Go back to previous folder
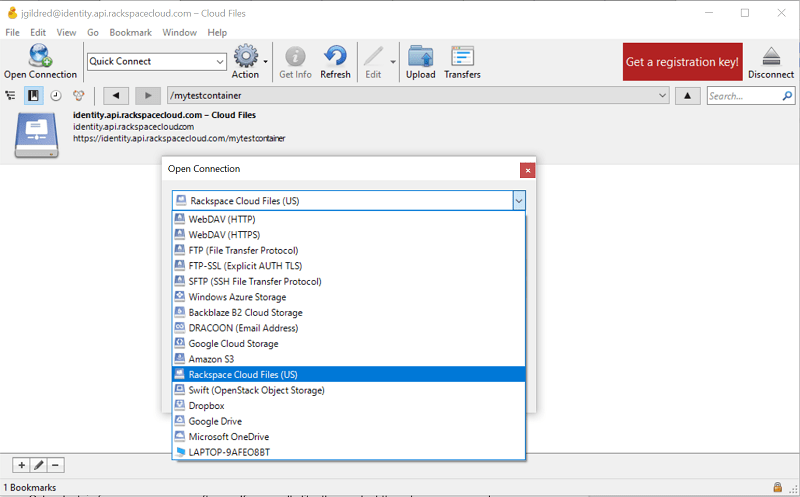The width and height of the screenshot is (800, 497). click(x=116, y=95)
